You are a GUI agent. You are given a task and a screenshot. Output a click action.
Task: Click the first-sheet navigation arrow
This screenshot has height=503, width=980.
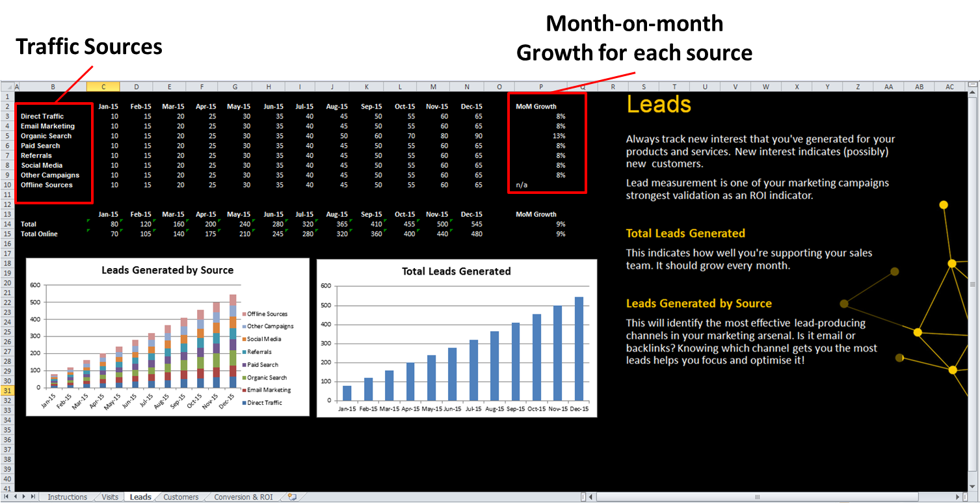[7, 497]
